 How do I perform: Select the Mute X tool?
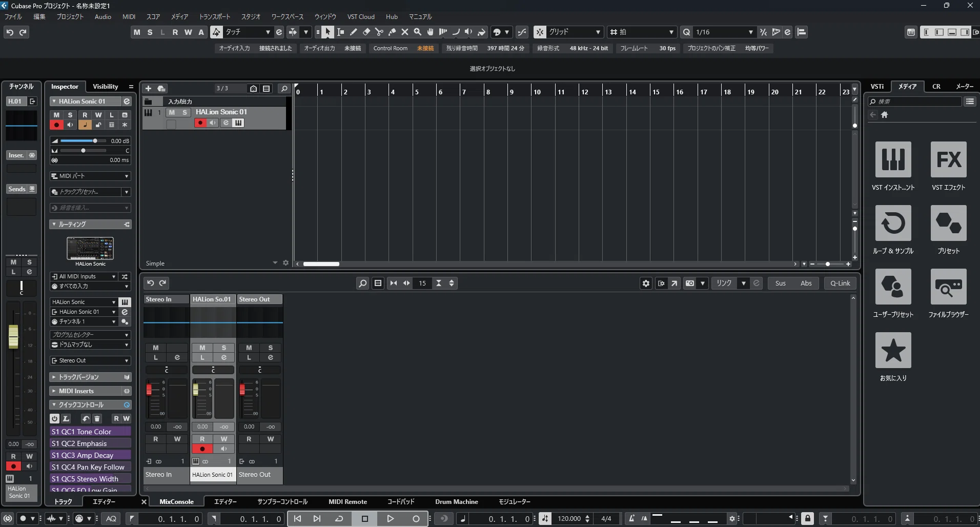point(405,32)
